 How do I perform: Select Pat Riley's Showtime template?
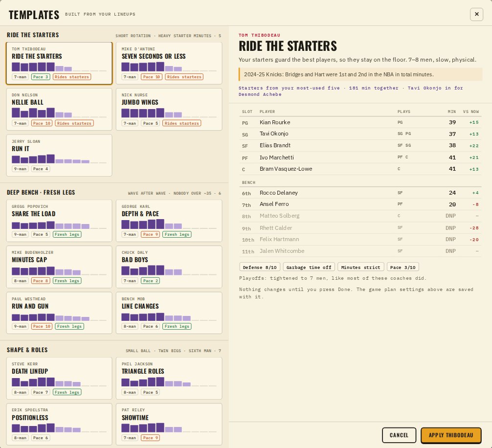tap(169, 425)
